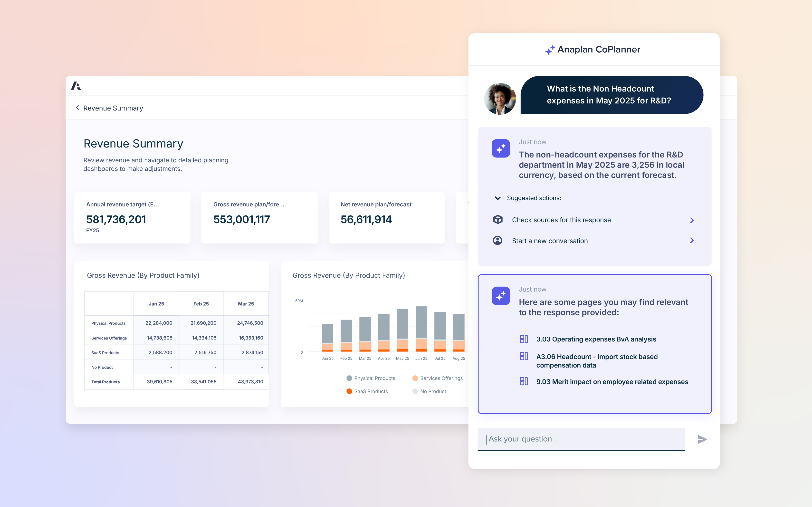Toggle Physical Products in the chart legend
Image resolution: width=812 pixels, height=507 pixels.
[x=371, y=378]
